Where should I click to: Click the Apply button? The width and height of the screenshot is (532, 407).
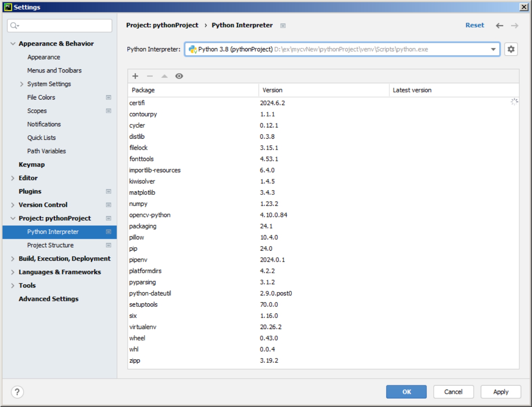pyautogui.click(x=500, y=392)
